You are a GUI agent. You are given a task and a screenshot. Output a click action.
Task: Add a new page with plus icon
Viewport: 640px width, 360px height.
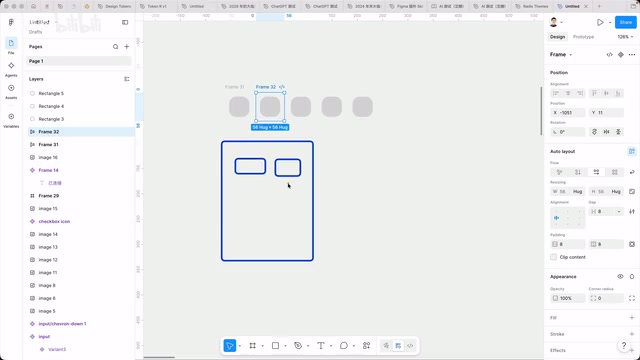pyautogui.click(x=127, y=47)
